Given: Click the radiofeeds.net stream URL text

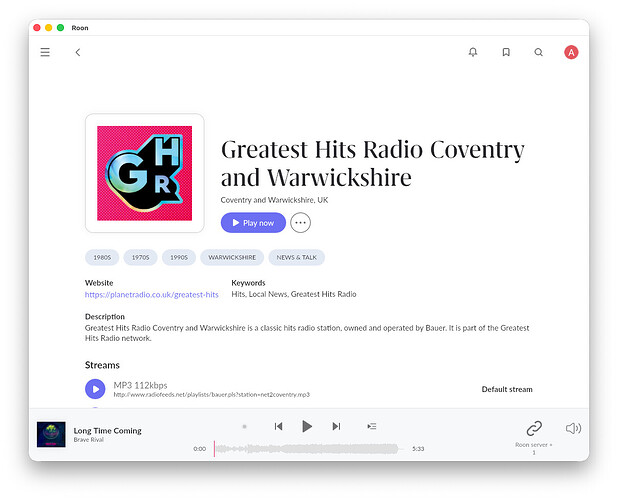Looking at the screenshot, I should pyautogui.click(x=212, y=395).
